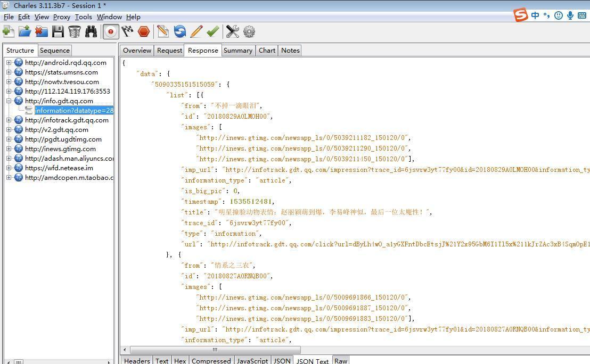Image resolution: width=590 pixels, height=364 pixels.
Task: Collapse the info.gdt.qq.com host node
Action: click(x=9, y=101)
